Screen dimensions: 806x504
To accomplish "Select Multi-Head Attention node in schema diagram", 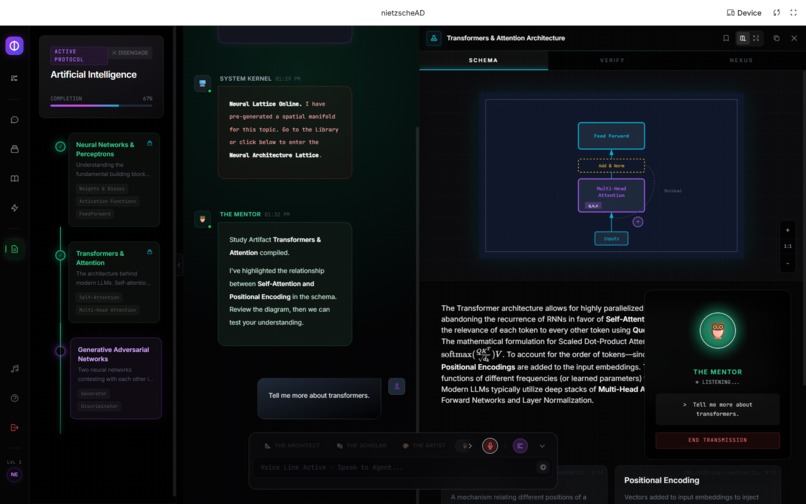I will pos(611,195).
